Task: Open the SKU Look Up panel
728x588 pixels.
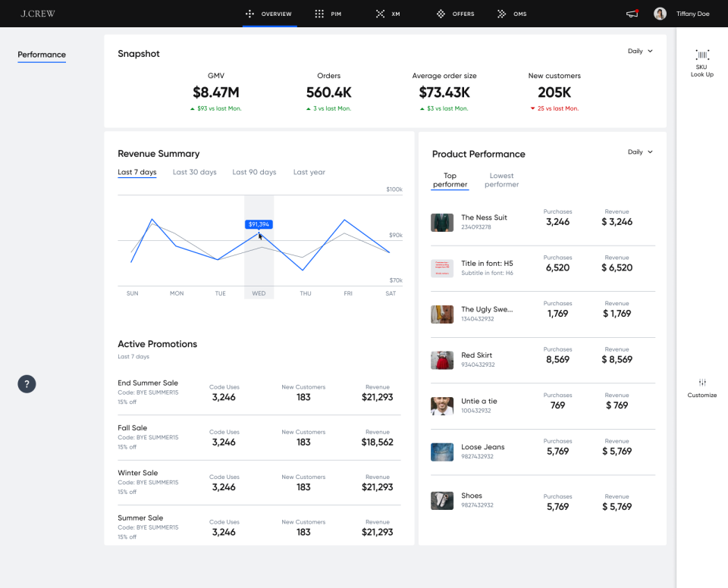Action: click(701, 61)
